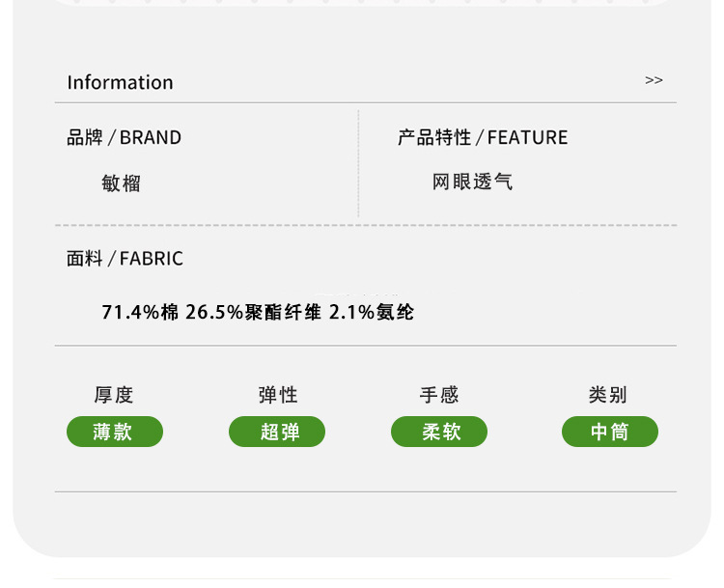Select the green 超弹 tag

click(x=277, y=432)
